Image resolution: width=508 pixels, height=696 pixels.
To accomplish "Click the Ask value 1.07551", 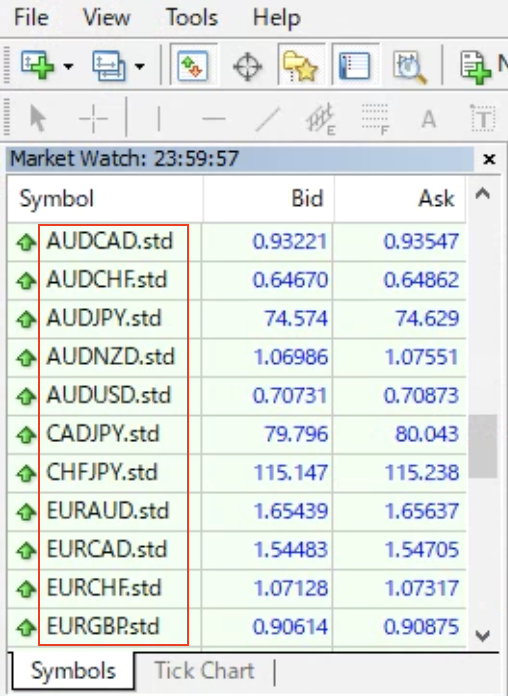I will coord(421,357).
